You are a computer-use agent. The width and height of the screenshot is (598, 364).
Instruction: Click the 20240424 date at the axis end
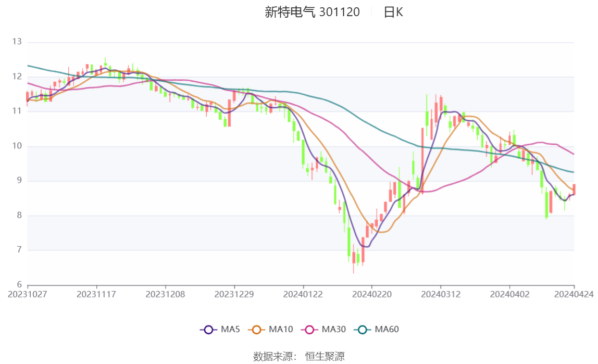click(x=574, y=294)
